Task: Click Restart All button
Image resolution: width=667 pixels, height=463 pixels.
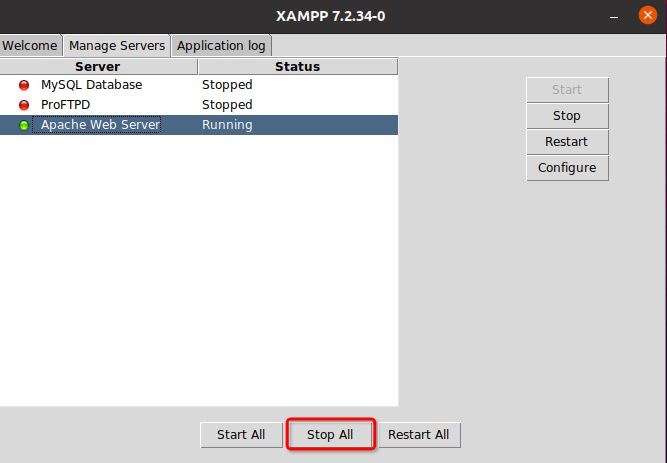Action: (x=419, y=434)
